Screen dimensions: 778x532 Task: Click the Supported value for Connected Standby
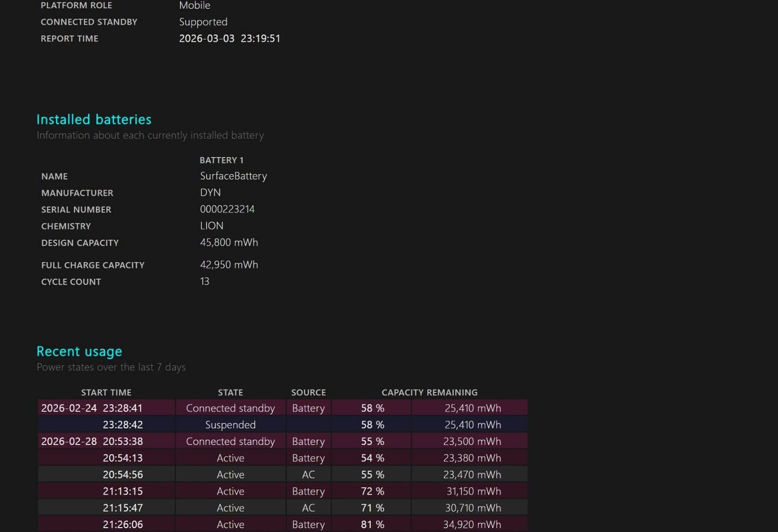coord(203,22)
